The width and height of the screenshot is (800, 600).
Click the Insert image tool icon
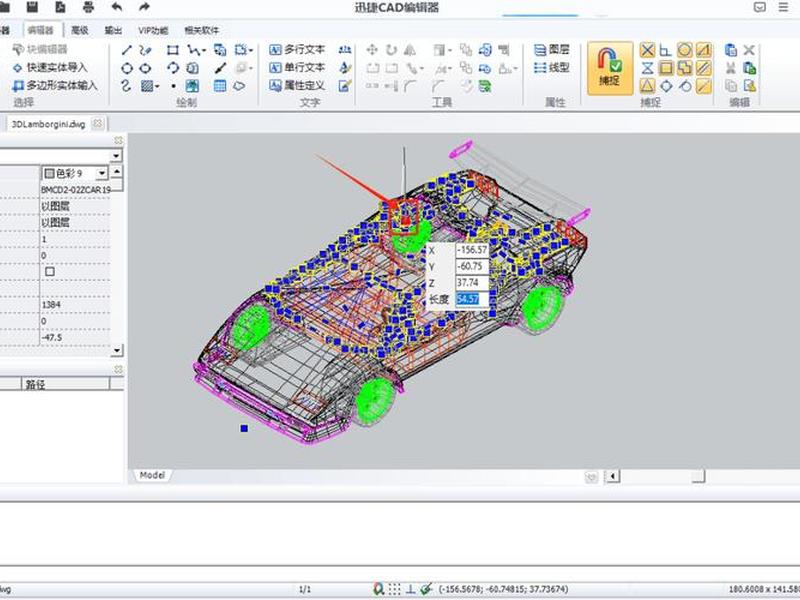click(x=192, y=86)
